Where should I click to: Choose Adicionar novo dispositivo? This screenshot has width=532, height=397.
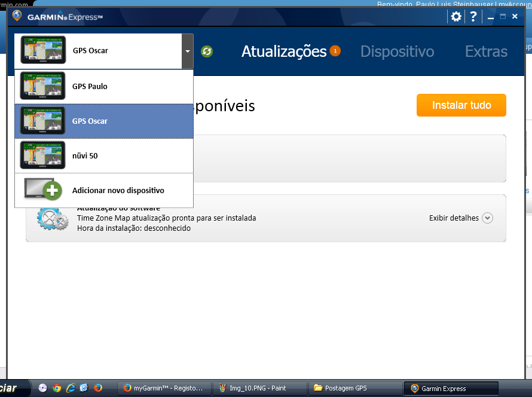click(104, 190)
